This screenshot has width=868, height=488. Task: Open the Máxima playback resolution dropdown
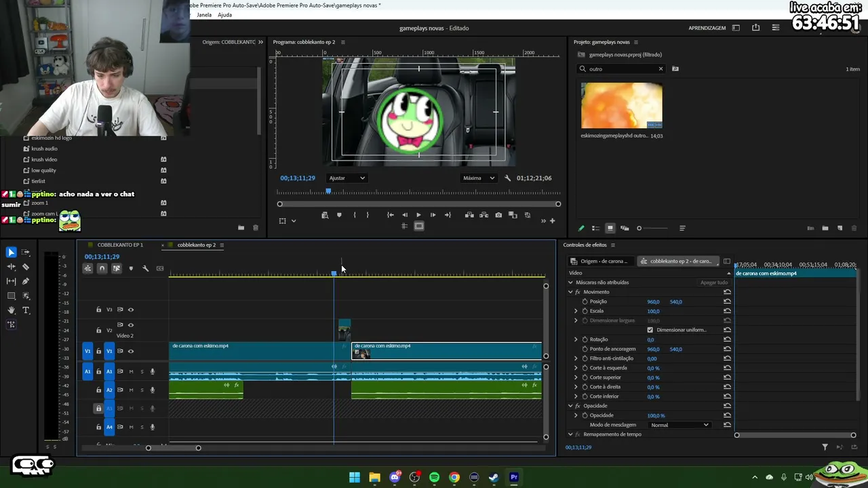tap(479, 178)
